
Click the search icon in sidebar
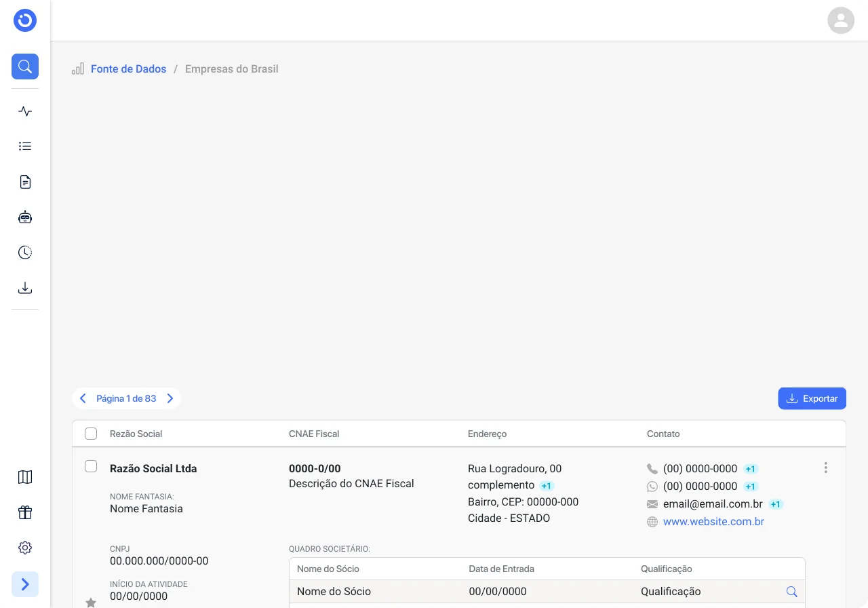click(25, 66)
